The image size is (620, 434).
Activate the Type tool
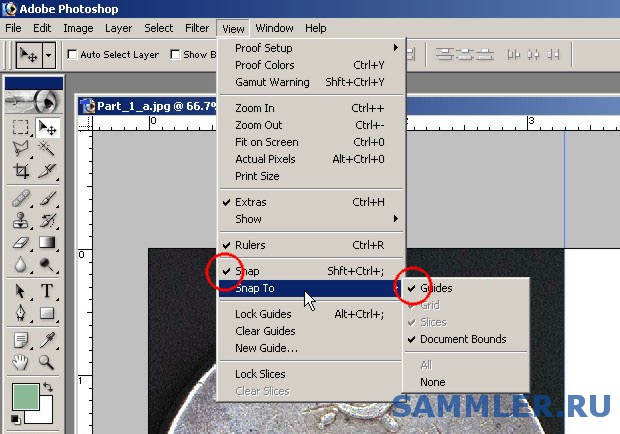click(46, 291)
